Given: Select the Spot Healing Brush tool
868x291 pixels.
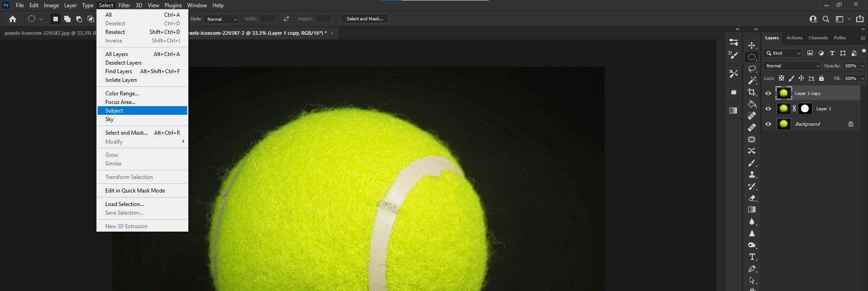Looking at the screenshot, I should tap(752, 116).
